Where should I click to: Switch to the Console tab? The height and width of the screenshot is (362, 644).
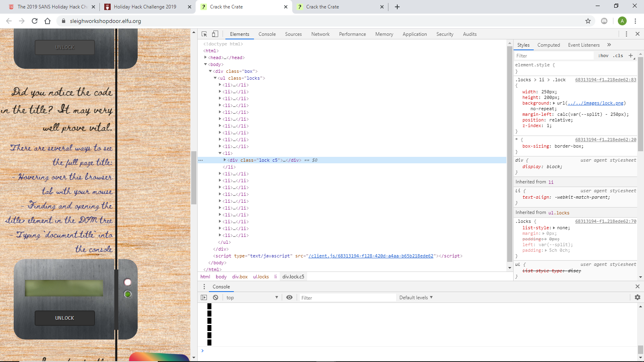pos(267,34)
